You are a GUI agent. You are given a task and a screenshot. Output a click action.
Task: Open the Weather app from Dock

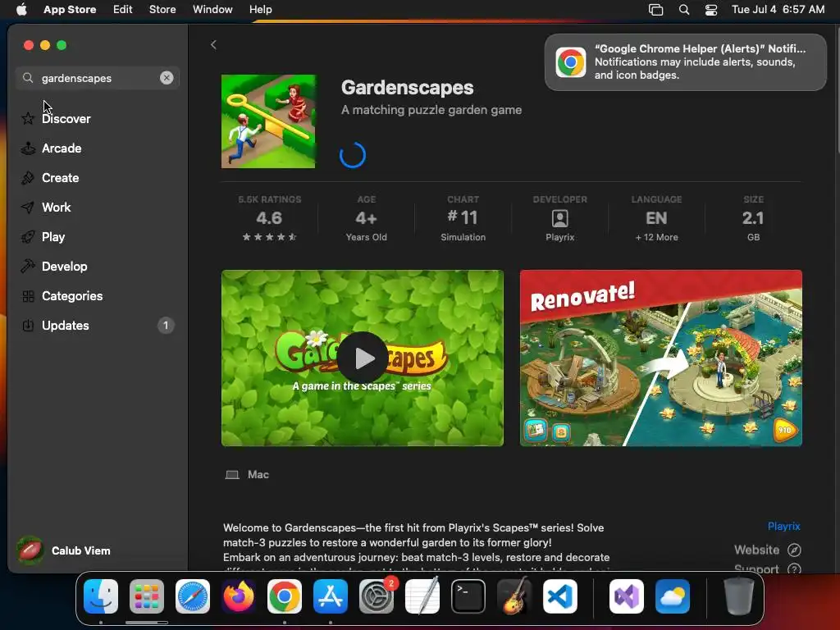[x=673, y=596]
